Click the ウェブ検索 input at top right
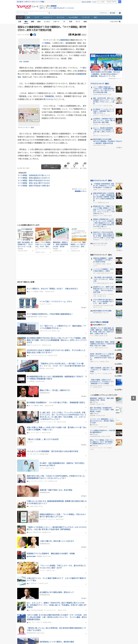This screenshot has width=138, height=644. pyautogui.click(x=102, y=2)
